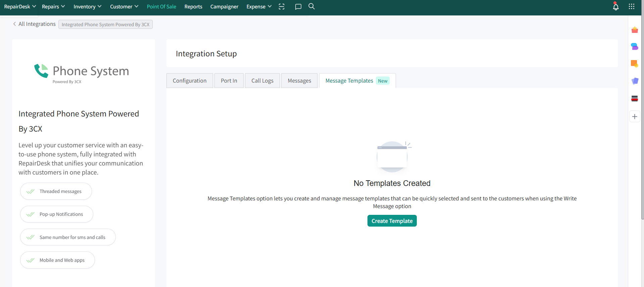
Task: Click the Threaded messages feature pill
Action: pyautogui.click(x=56, y=191)
